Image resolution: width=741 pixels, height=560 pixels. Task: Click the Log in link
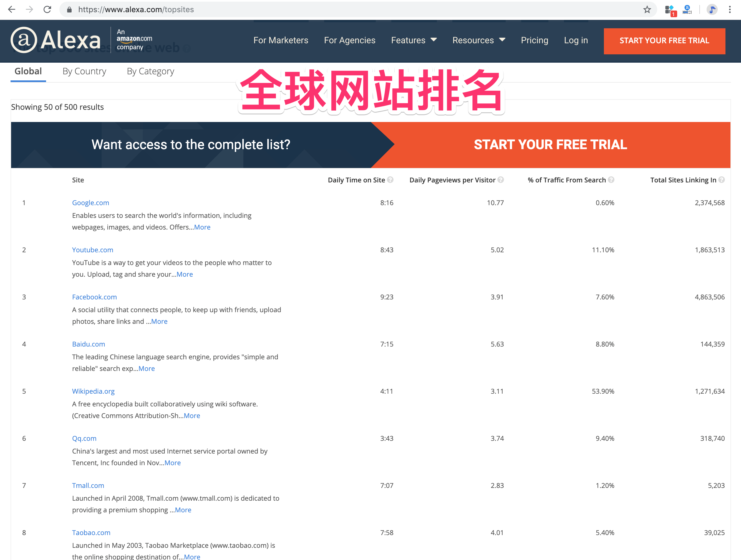(x=576, y=40)
